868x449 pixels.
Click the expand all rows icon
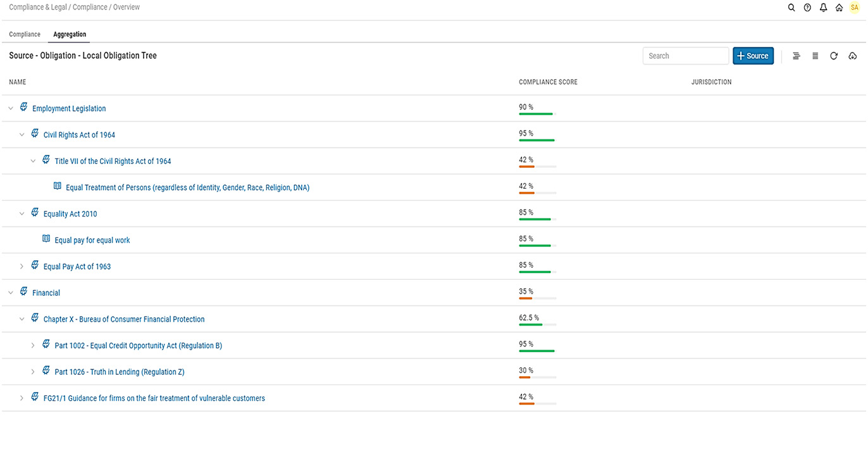[x=815, y=56]
